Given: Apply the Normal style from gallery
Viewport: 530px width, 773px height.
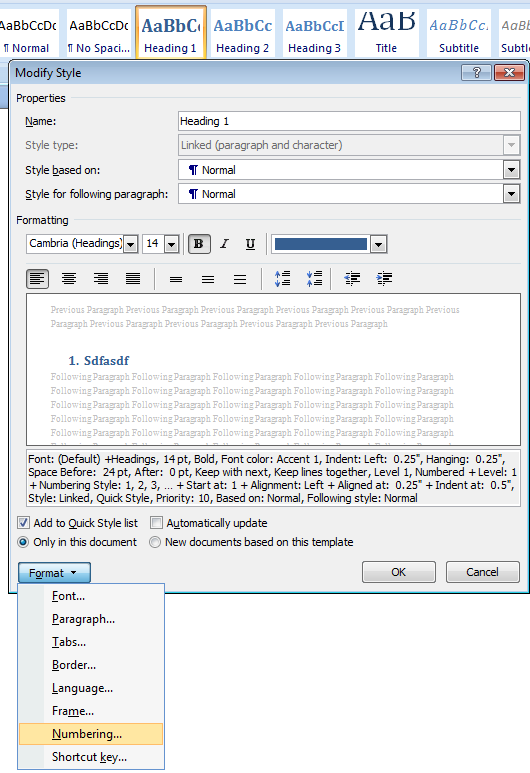Looking at the screenshot, I should [29, 34].
